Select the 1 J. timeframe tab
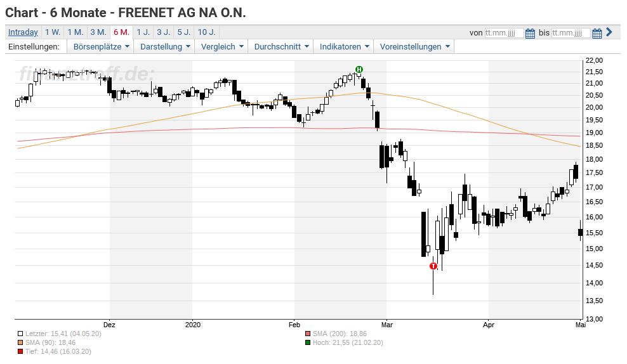Image resolution: width=627 pixels, height=364 pixels. [143, 32]
